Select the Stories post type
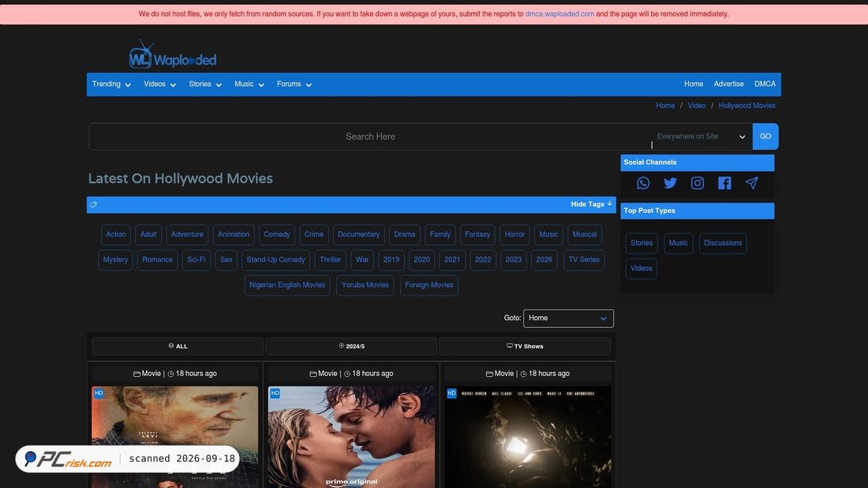 [641, 244]
